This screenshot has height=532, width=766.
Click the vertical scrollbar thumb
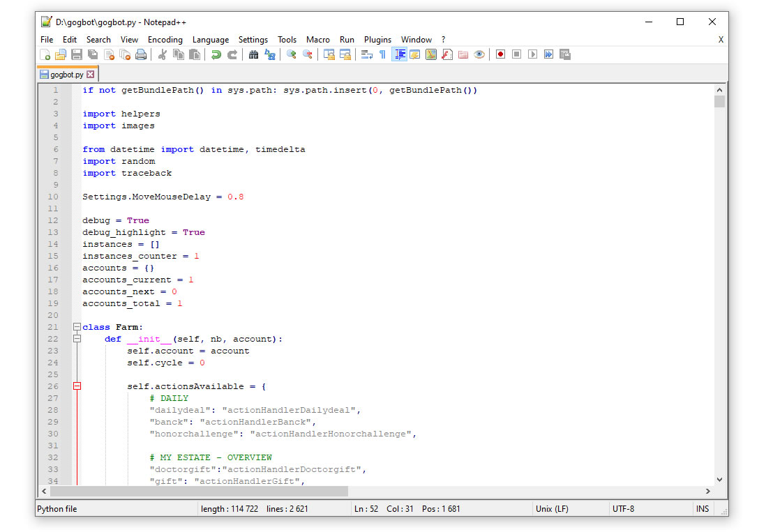coord(719,102)
